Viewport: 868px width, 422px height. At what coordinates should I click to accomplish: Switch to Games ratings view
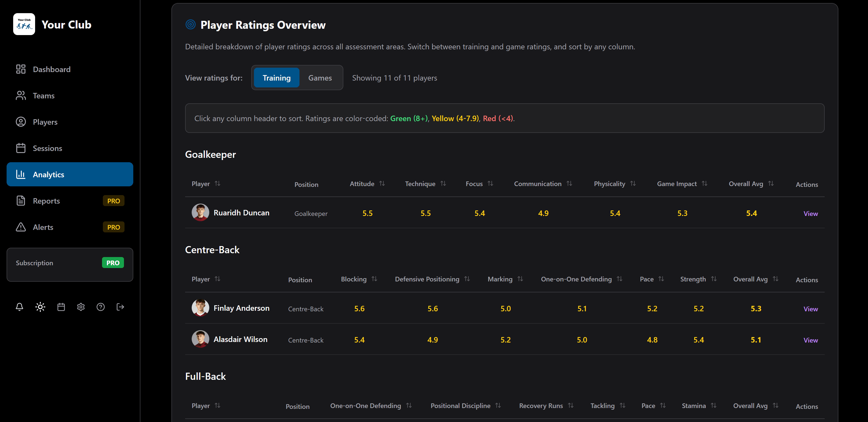click(320, 78)
